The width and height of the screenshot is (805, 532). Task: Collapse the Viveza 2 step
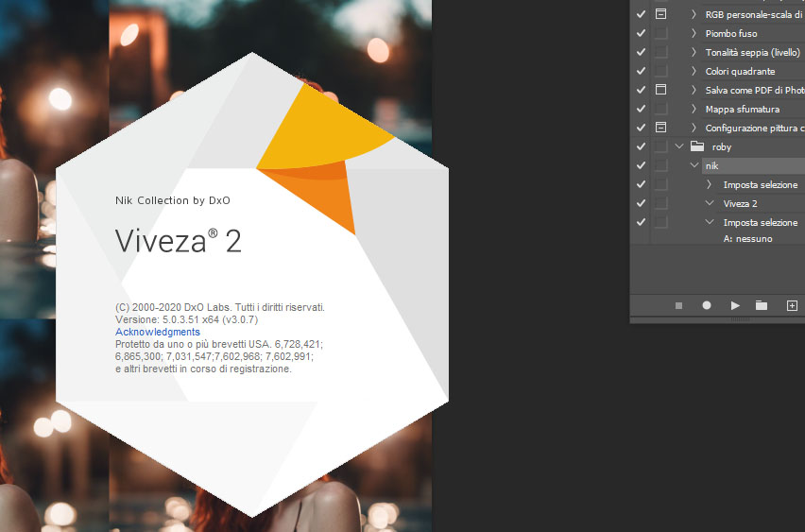(710, 203)
